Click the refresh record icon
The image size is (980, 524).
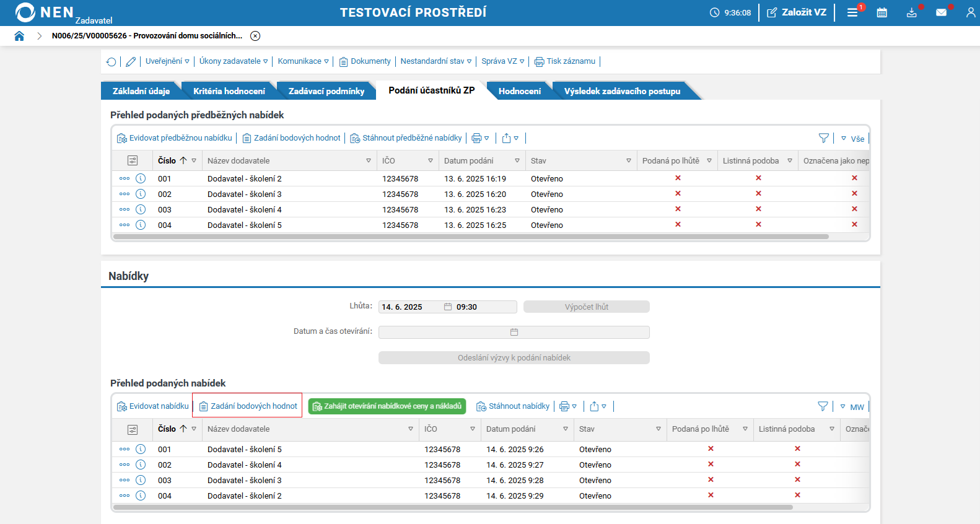tap(111, 61)
